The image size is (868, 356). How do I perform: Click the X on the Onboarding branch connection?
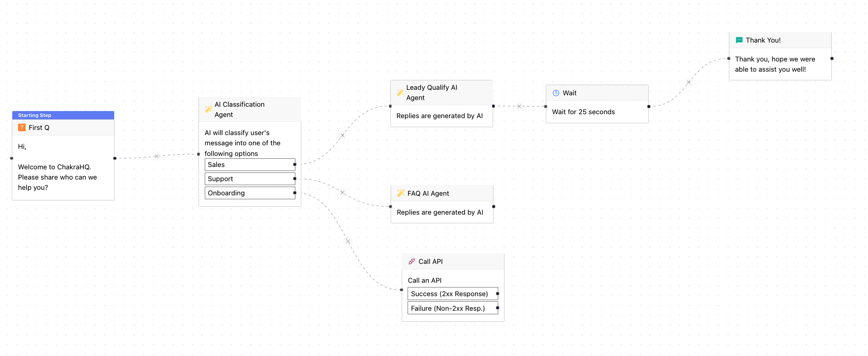pyautogui.click(x=348, y=241)
